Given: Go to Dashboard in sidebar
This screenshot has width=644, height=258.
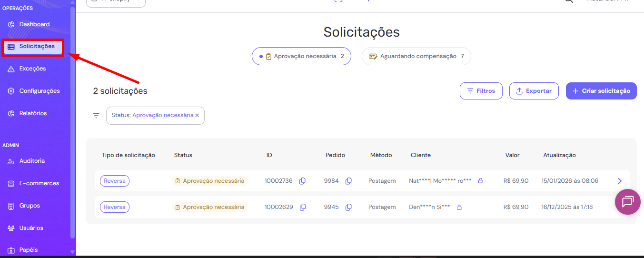Looking at the screenshot, I should click(34, 24).
